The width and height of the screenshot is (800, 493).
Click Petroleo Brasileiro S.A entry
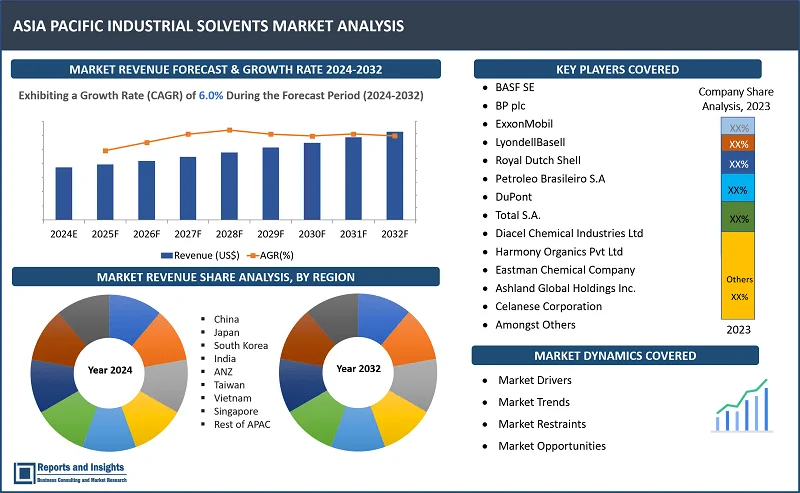[x=550, y=179]
